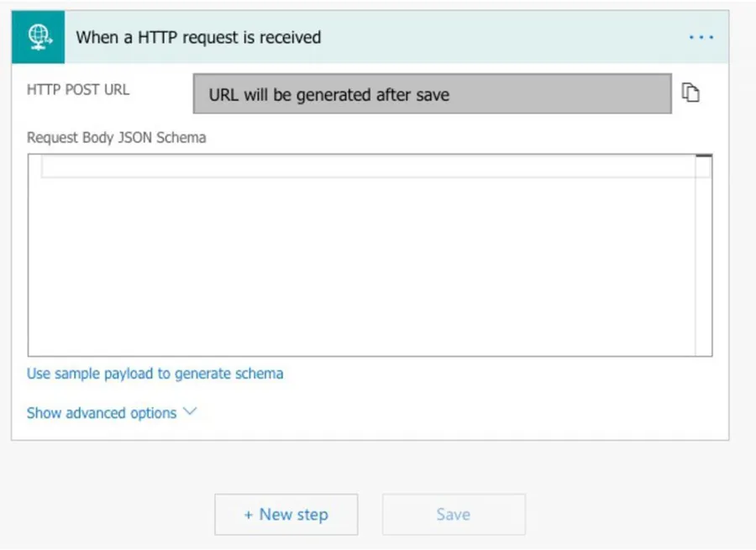Save the flow
This screenshot has width=756, height=550.
click(x=454, y=515)
